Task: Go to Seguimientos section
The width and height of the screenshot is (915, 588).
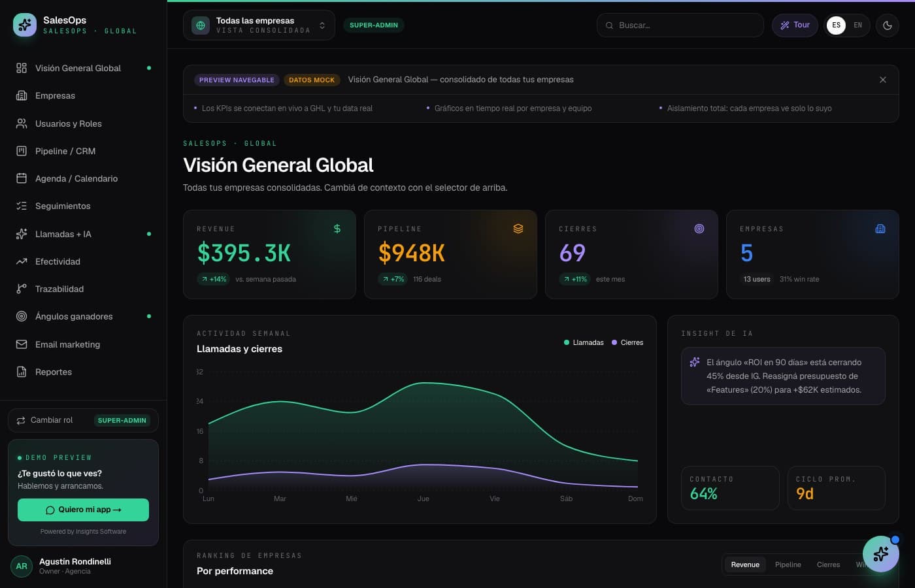Action: [x=83, y=206]
